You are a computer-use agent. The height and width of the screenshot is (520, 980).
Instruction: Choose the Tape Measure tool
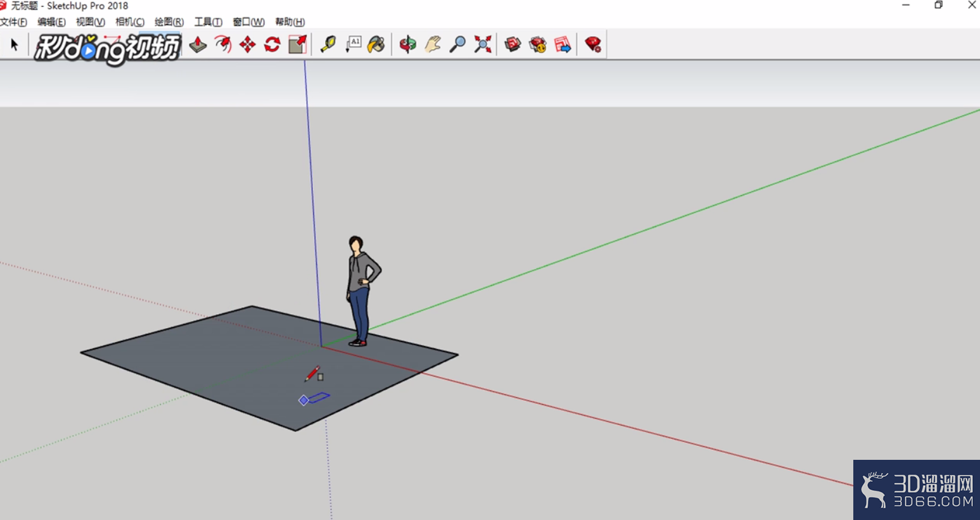328,44
